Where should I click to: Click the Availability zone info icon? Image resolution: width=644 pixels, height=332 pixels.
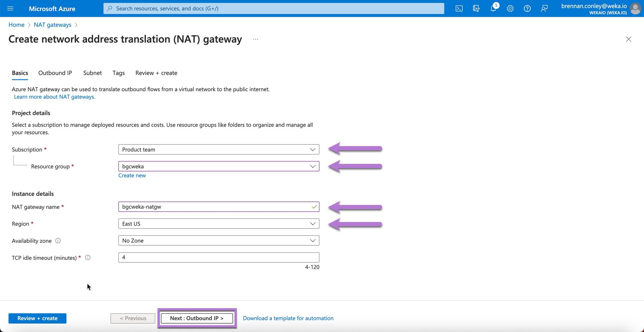point(58,241)
